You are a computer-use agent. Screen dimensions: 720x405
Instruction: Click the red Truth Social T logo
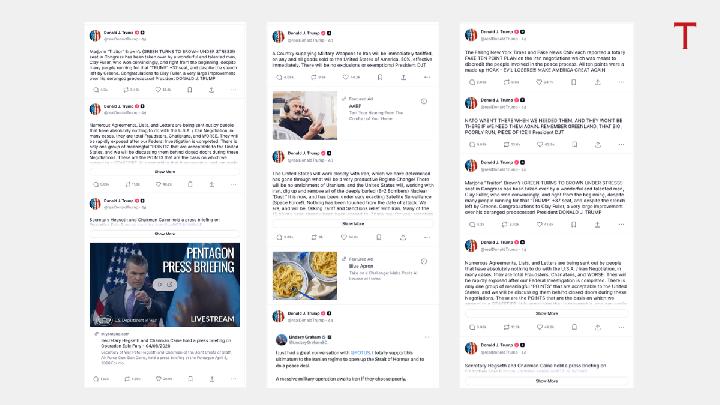[x=685, y=35]
